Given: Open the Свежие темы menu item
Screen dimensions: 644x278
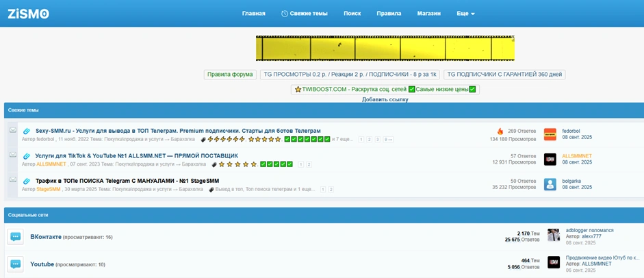Looking at the screenshot, I should [304, 14].
